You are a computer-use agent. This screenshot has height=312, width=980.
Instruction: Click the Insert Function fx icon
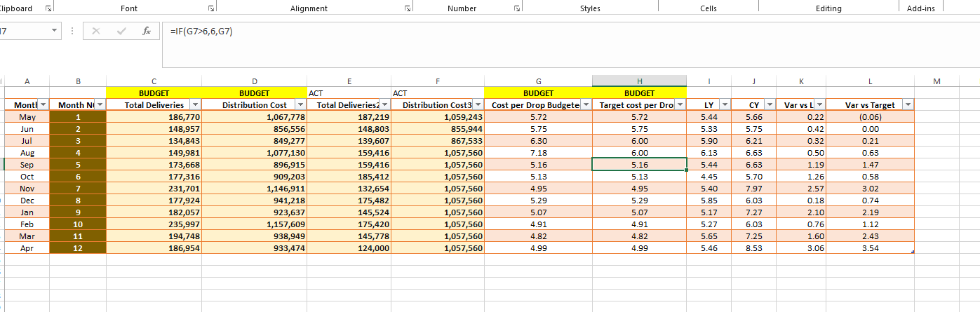tap(146, 32)
